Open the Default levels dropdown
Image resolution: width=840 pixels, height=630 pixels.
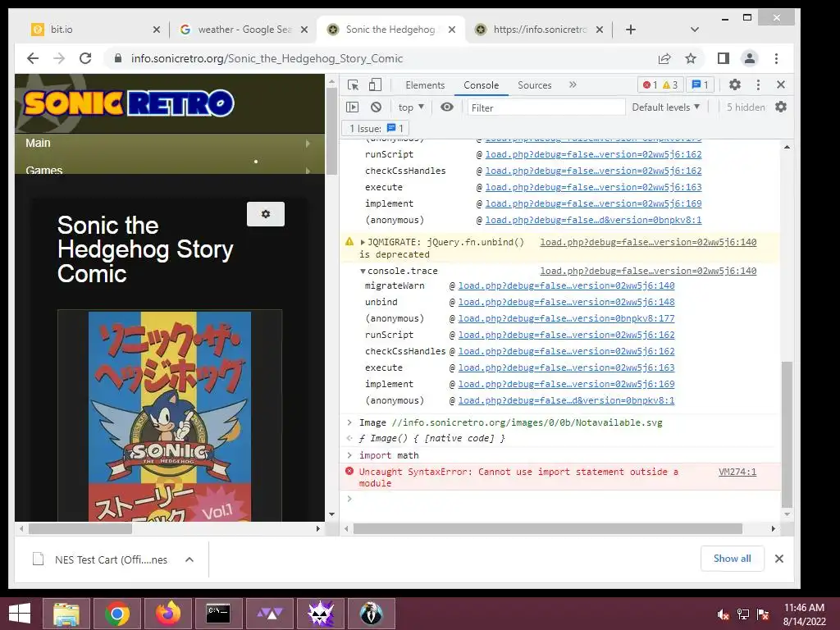tap(666, 107)
